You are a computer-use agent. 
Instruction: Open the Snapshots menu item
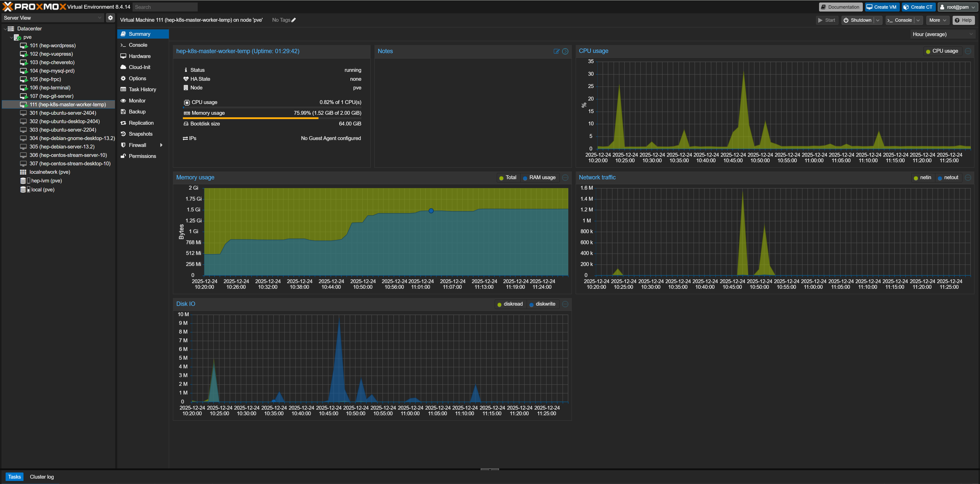pyautogui.click(x=140, y=134)
